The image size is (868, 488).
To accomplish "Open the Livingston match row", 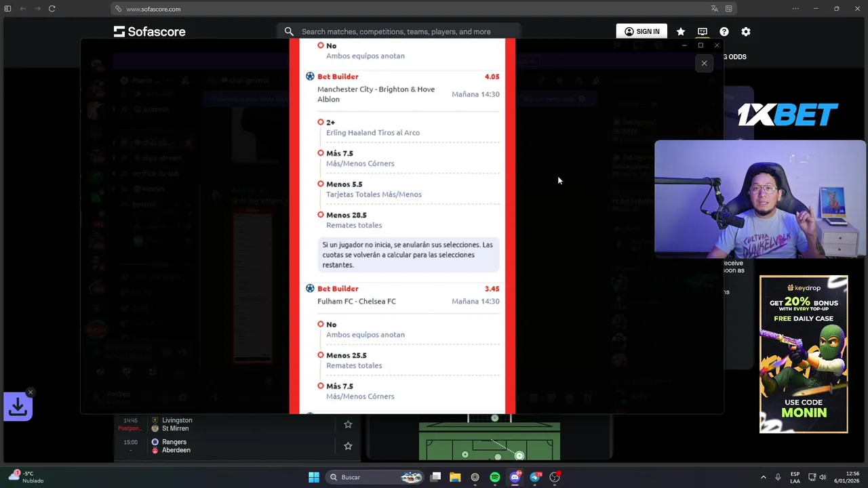I will (237, 424).
